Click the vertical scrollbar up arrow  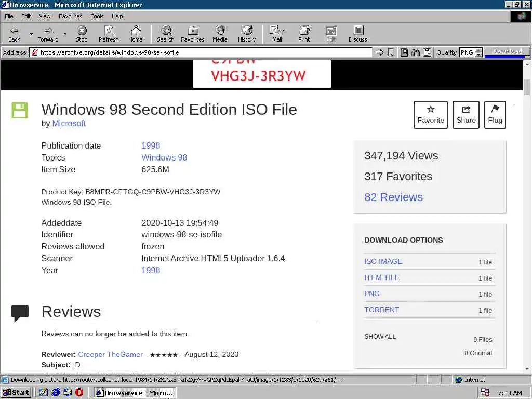tap(527, 64)
